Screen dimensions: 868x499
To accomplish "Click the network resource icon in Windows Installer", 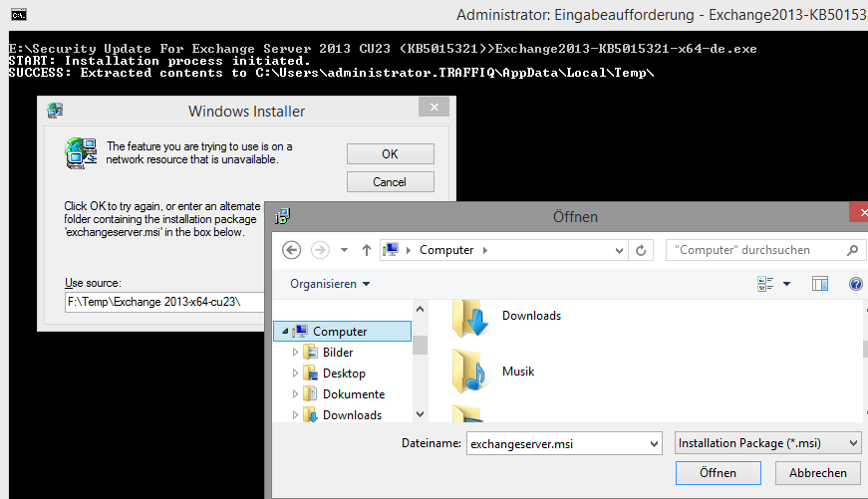I will click(81, 153).
